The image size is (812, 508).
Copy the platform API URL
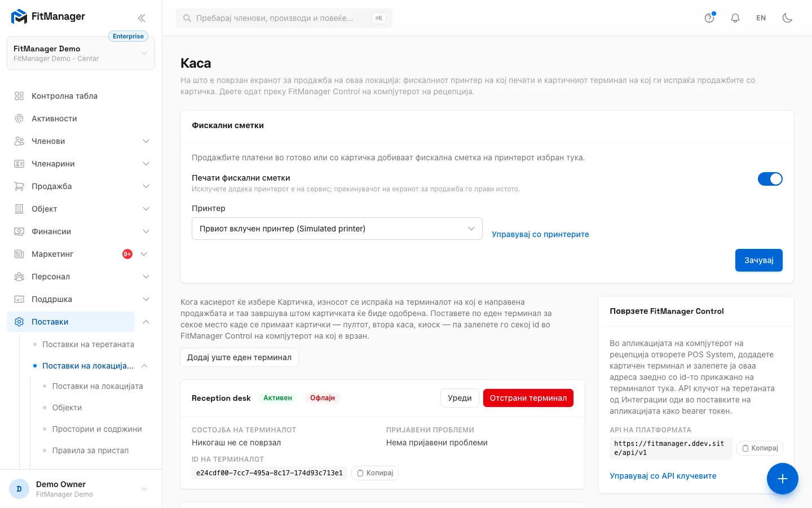(760, 448)
